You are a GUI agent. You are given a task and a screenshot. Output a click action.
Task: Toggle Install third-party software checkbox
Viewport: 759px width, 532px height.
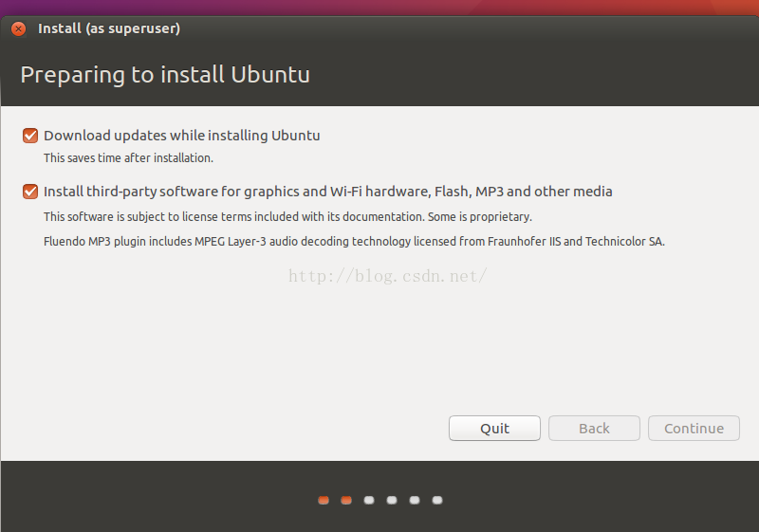pos(30,192)
